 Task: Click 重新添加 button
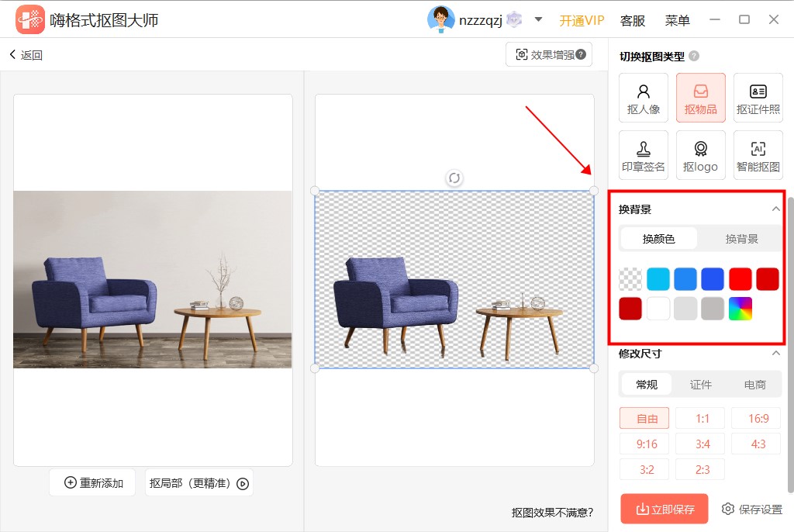point(93,483)
